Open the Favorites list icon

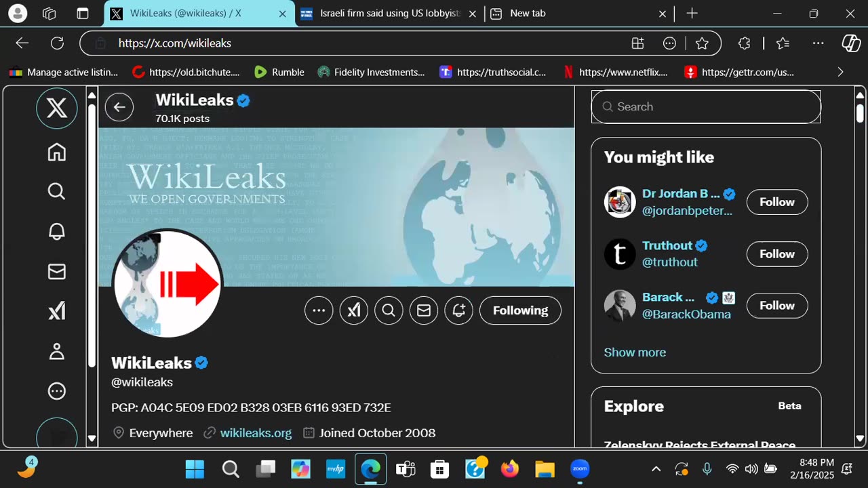tap(783, 43)
